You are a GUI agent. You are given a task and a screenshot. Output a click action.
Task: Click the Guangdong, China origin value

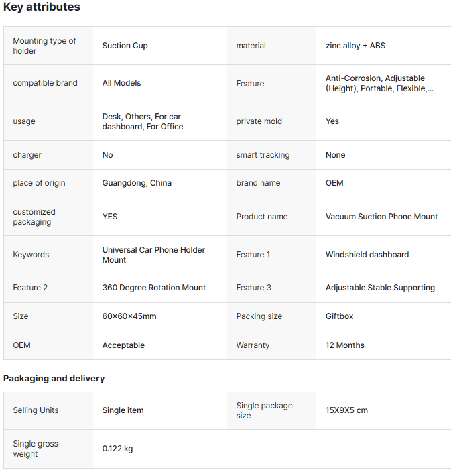(137, 183)
